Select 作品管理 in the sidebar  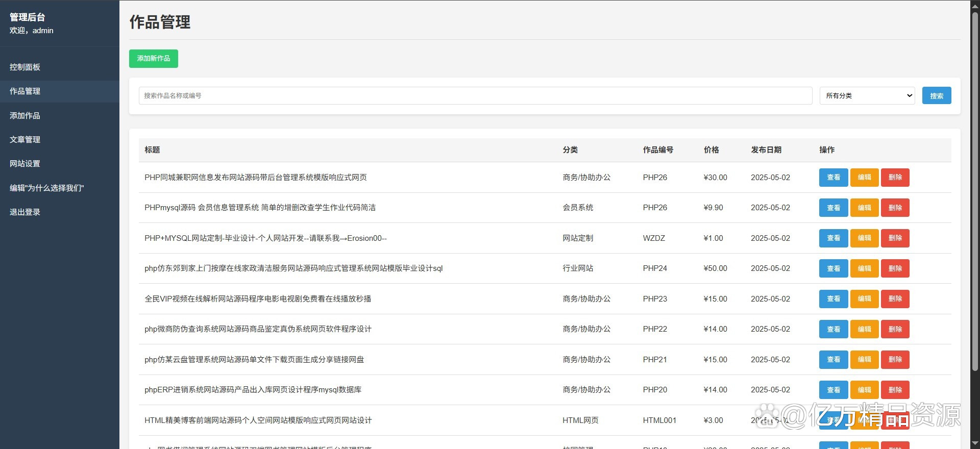coord(60,91)
